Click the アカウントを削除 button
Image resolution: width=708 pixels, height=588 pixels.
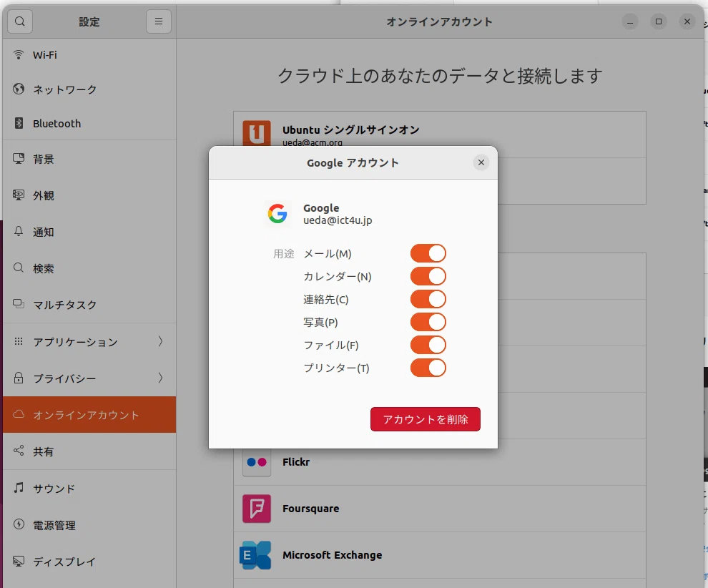point(426,419)
